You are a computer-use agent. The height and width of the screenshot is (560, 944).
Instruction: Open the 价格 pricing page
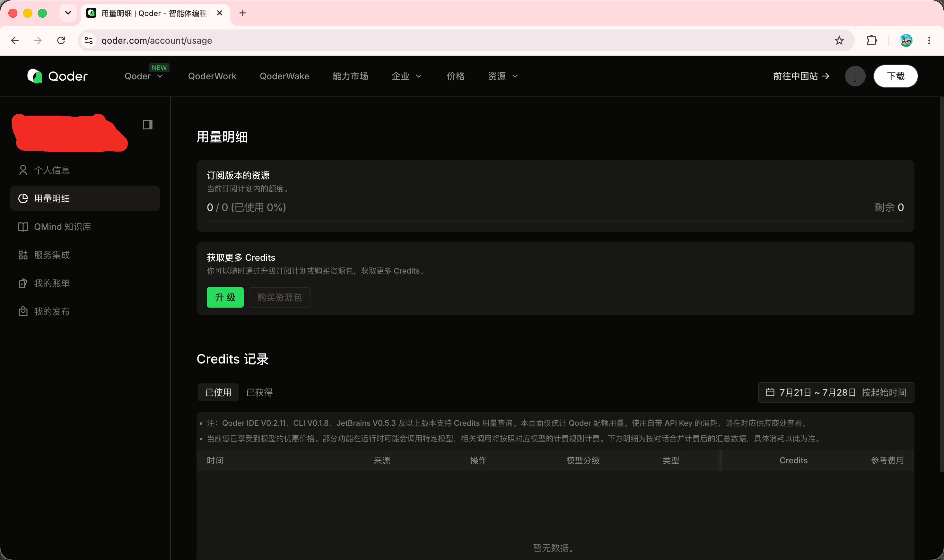pos(455,76)
